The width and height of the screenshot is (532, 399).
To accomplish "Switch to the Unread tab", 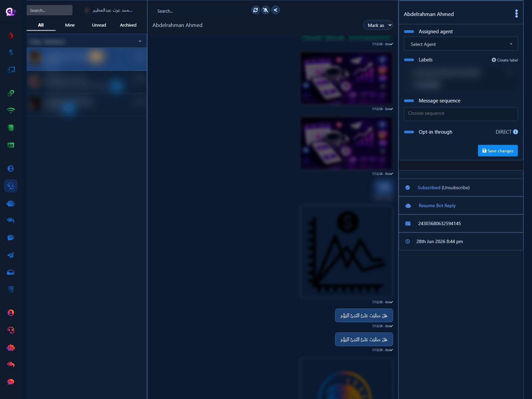I will pyautogui.click(x=99, y=25).
